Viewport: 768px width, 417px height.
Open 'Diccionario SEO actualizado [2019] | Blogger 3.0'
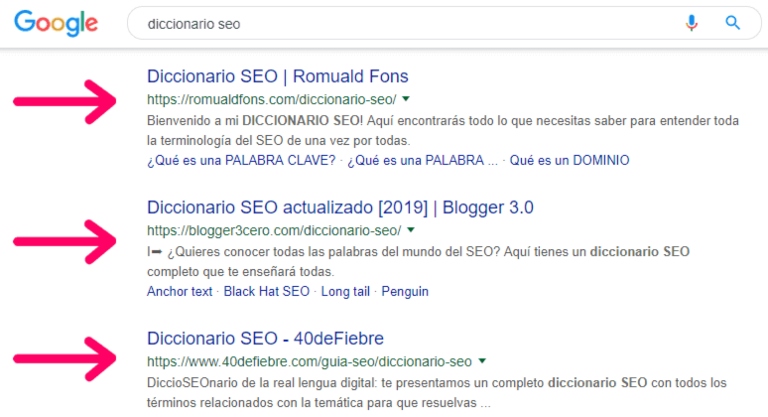pyautogui.click(x=340, y=208)
